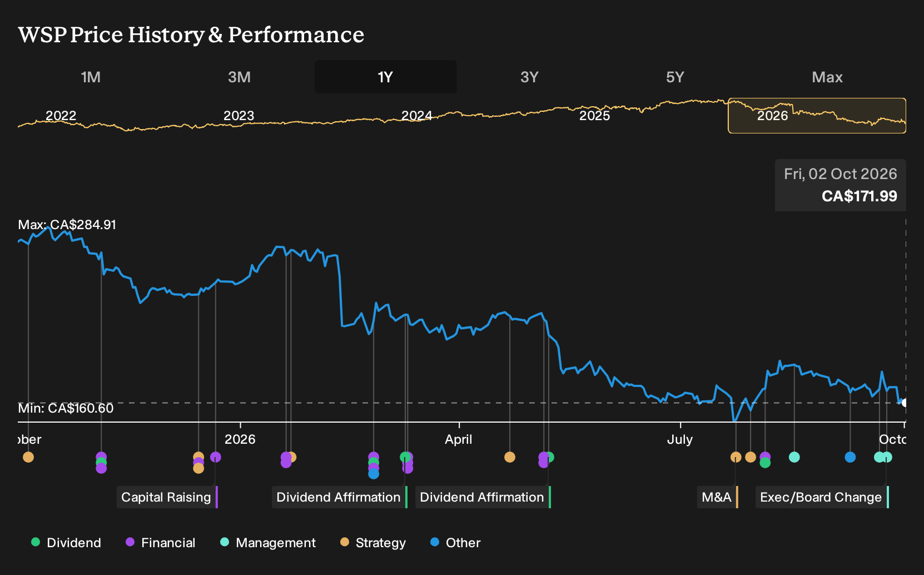This screenshot has height=575, width=924.
Task: Click the Max: CA$284.91 label
Action: (67, 225)
